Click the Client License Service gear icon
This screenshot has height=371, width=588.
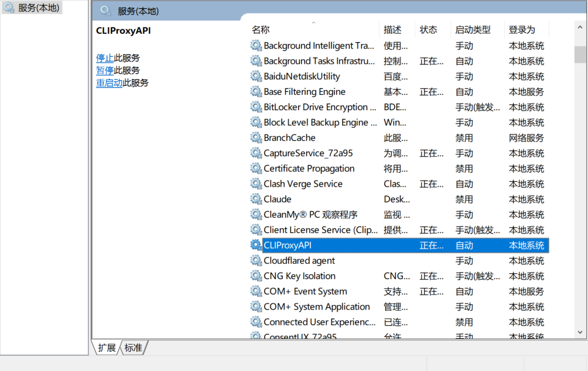(256, 230)
